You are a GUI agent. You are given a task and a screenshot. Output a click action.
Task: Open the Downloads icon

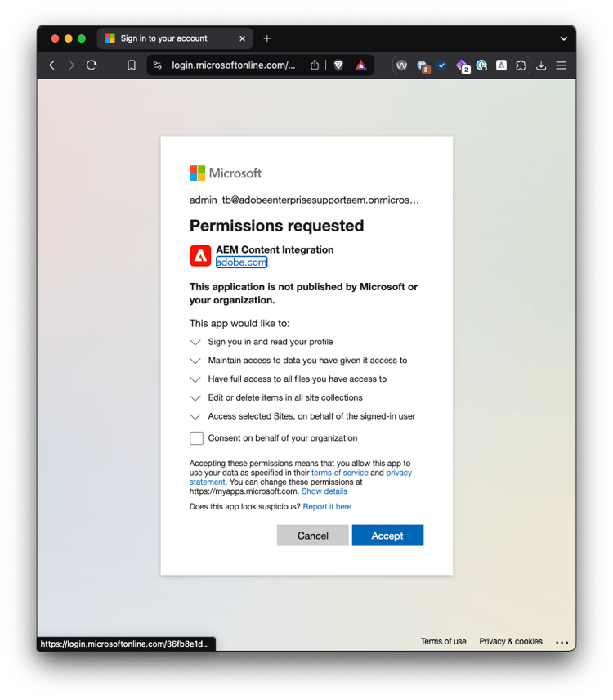541,65
